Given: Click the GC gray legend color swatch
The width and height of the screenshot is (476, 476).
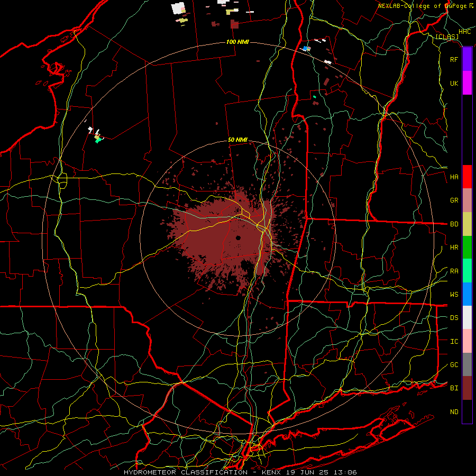Looking at the screenshot, I should click(x=467, y=364).
